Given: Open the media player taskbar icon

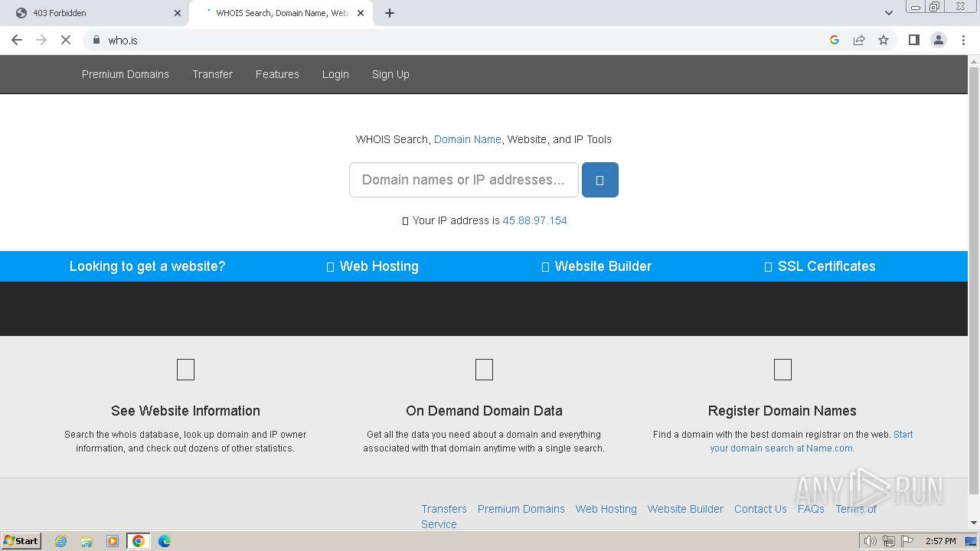Looking at the screenshot, I should [113, 541].
